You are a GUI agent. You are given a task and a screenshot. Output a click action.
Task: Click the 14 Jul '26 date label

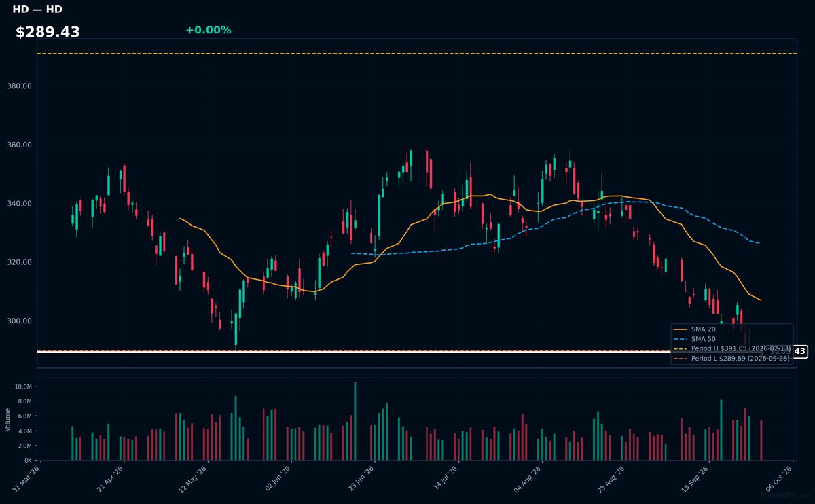(x=445, y=478)
